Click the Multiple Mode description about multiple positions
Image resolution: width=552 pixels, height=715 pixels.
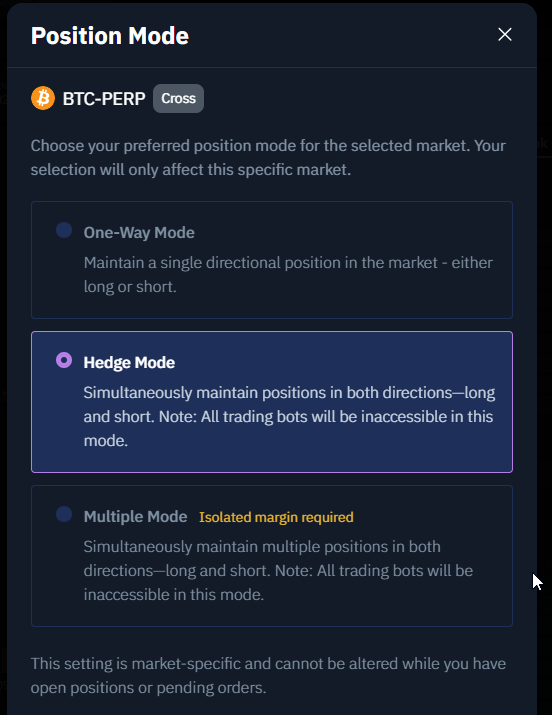coord(278,570)
